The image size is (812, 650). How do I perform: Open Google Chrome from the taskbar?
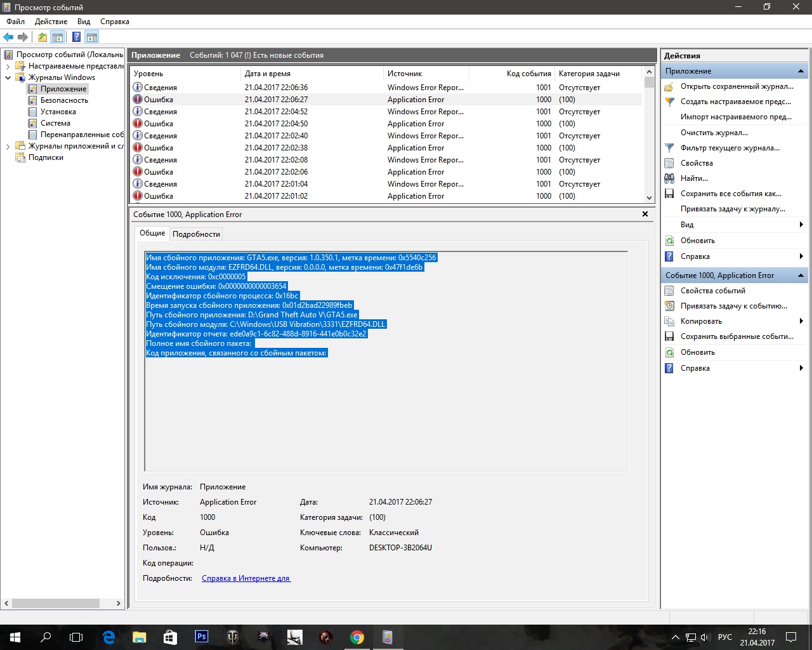coord(357,637)
